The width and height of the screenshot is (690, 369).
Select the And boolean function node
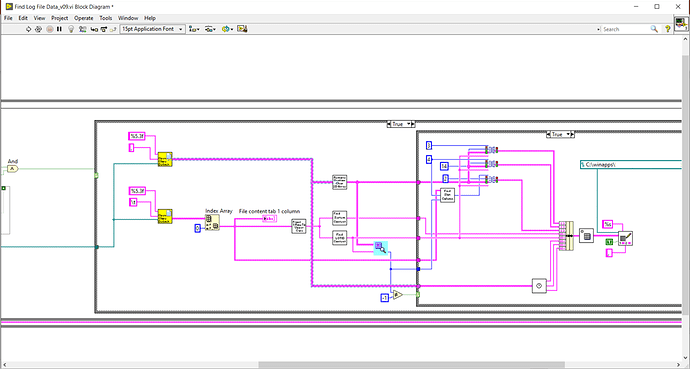pyautogui.click(x=13, y=169)
